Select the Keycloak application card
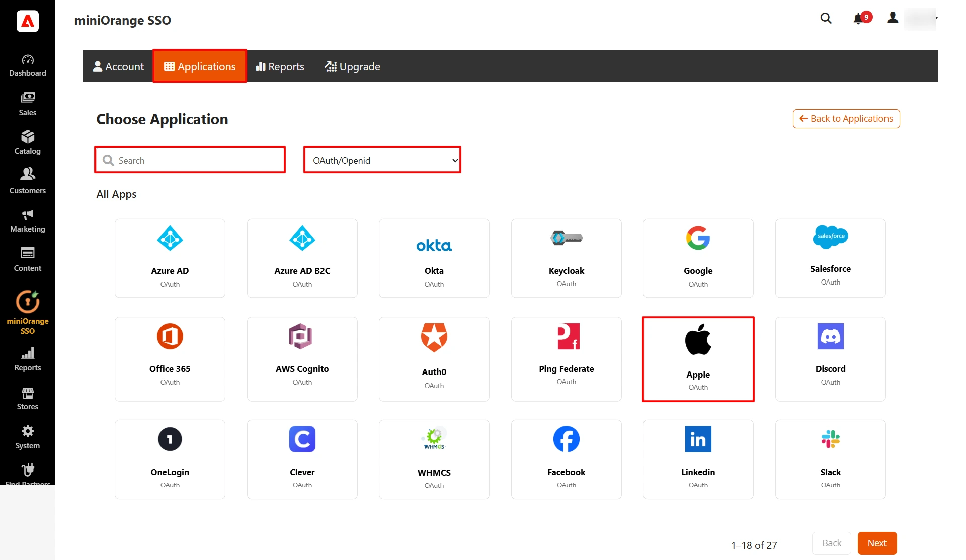Image resolution: width=966 pixels, height=560 pixels. (x=567, y=258)
